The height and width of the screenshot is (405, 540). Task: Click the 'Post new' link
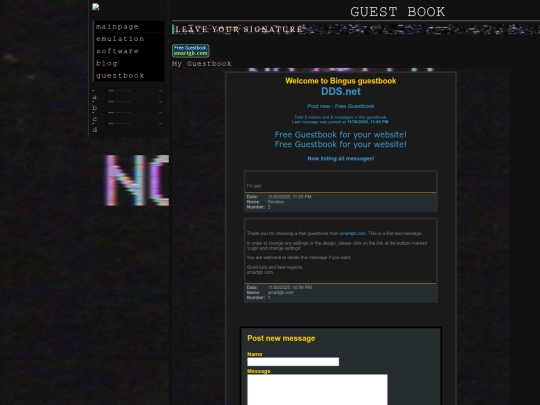click(x=318, y=106)
